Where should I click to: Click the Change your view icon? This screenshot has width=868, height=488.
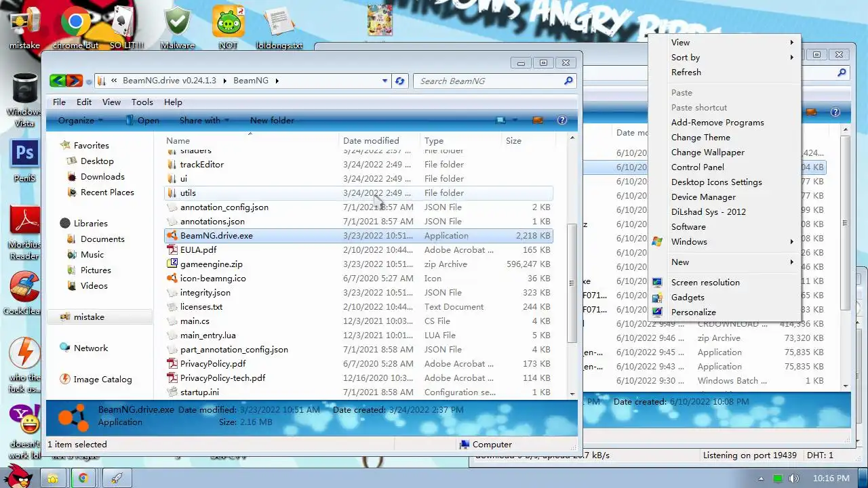point(500,120)
